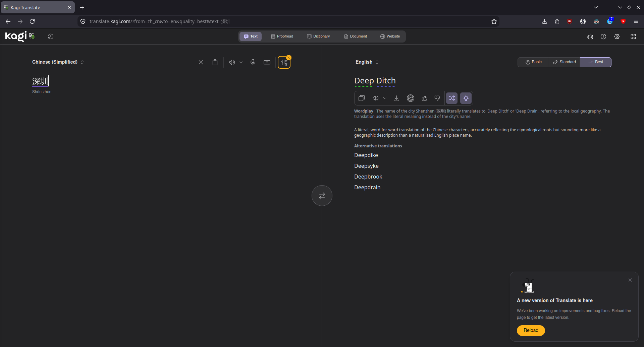Click the browser address bar
Screen dimensions: 644x347
click(x=288, y=21)
